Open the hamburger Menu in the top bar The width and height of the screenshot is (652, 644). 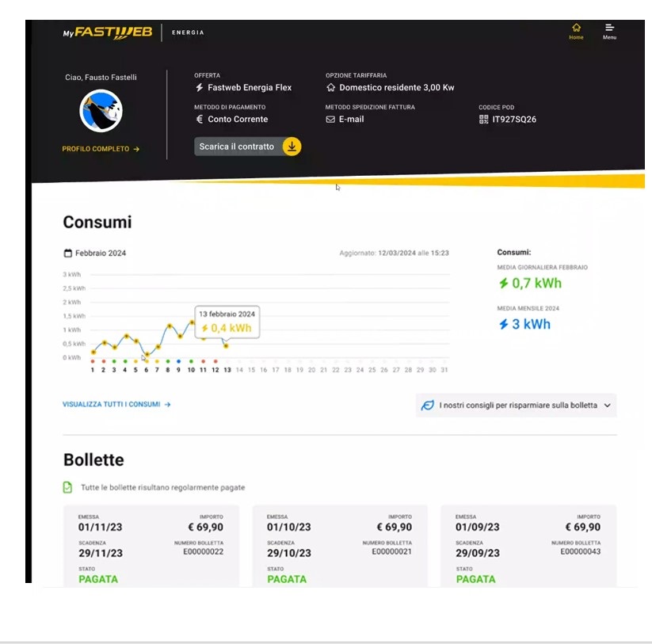[608, 29]
